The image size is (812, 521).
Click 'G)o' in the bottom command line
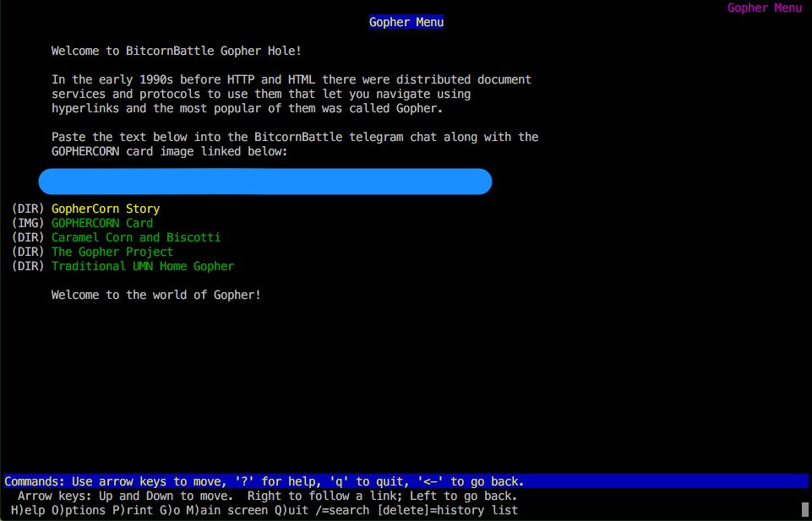point(170,510)
